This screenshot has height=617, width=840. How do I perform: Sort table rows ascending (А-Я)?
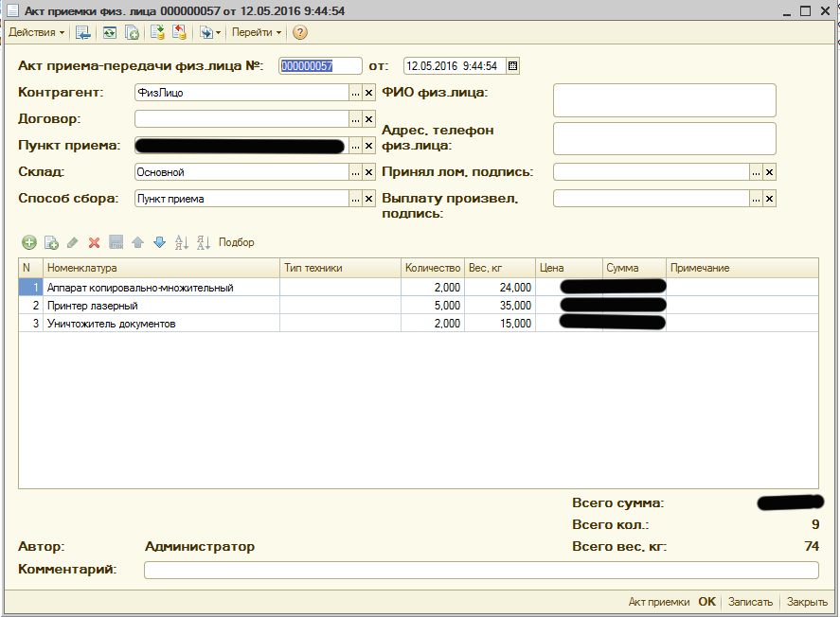pyautogui.click(x=182, y=242)
